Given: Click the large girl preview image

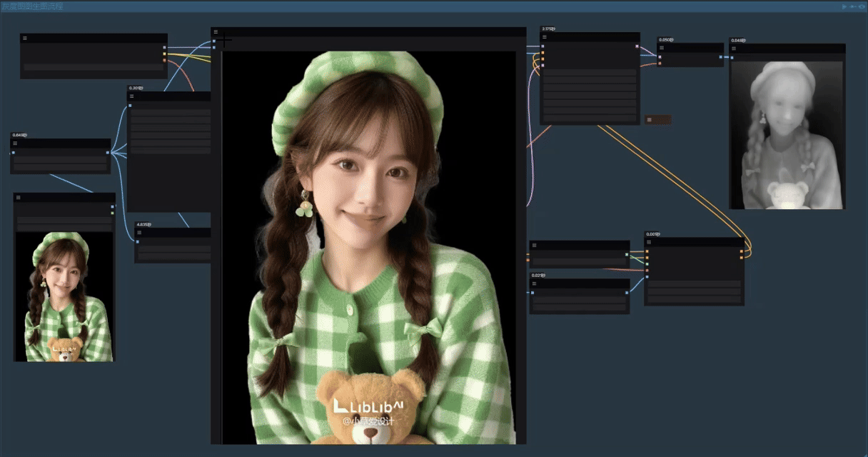Looking at the screenshot, I should 369,248.
